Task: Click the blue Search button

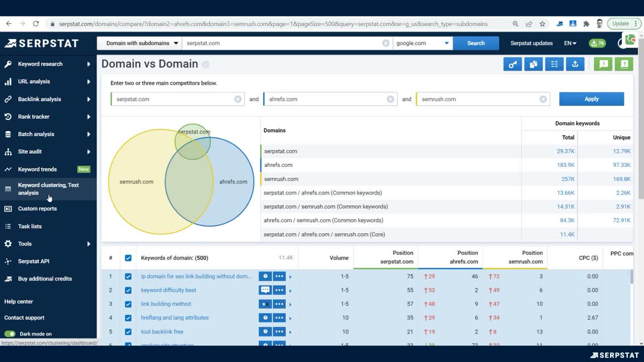Action: coord(476,43)
